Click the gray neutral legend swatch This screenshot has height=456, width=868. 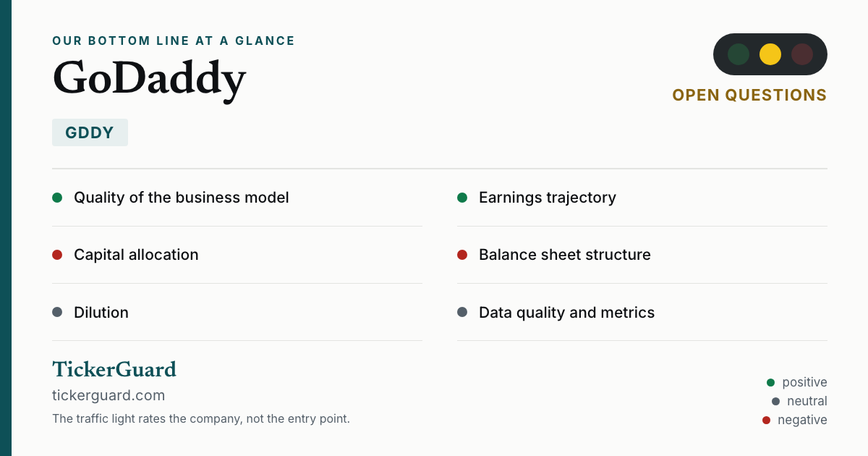click(x=775, y=401)
